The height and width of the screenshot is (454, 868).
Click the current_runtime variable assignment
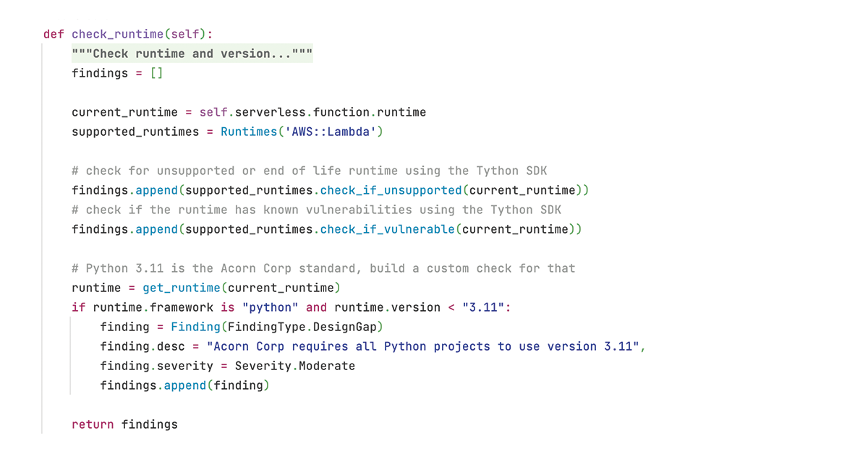click(x=124, y=112)
